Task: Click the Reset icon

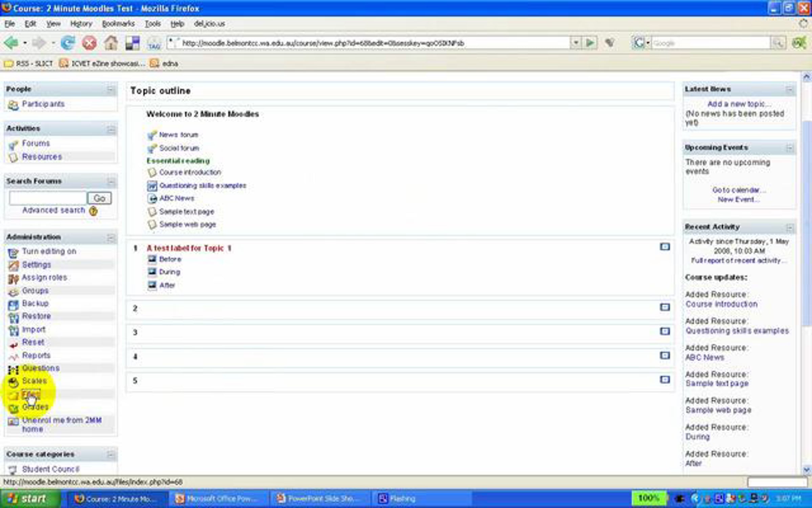Action: 13,345
